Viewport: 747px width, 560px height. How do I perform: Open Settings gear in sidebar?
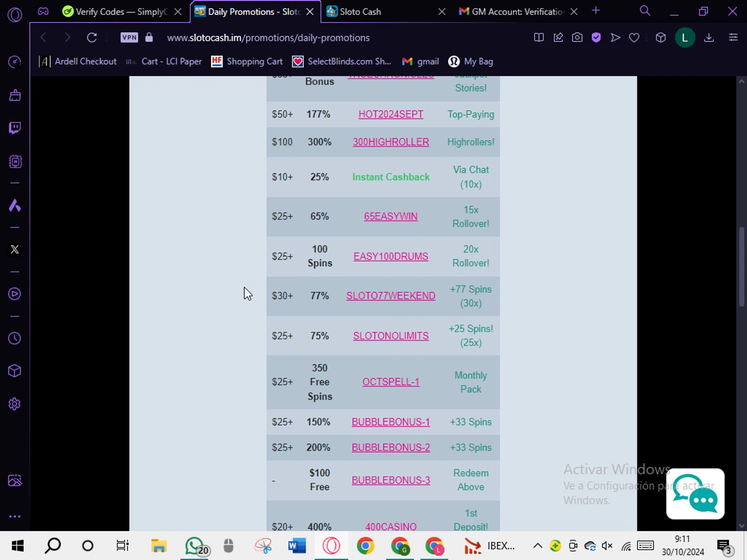click(x=15, y=404)
